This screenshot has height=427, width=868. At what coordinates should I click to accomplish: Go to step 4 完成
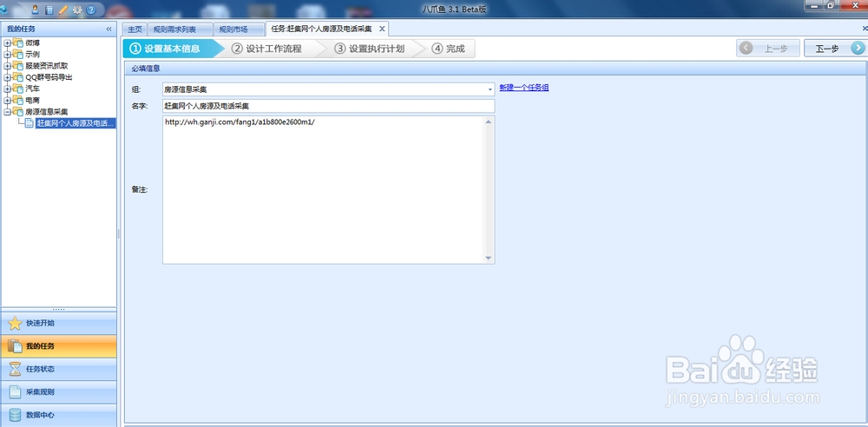(x=450, y=49)
